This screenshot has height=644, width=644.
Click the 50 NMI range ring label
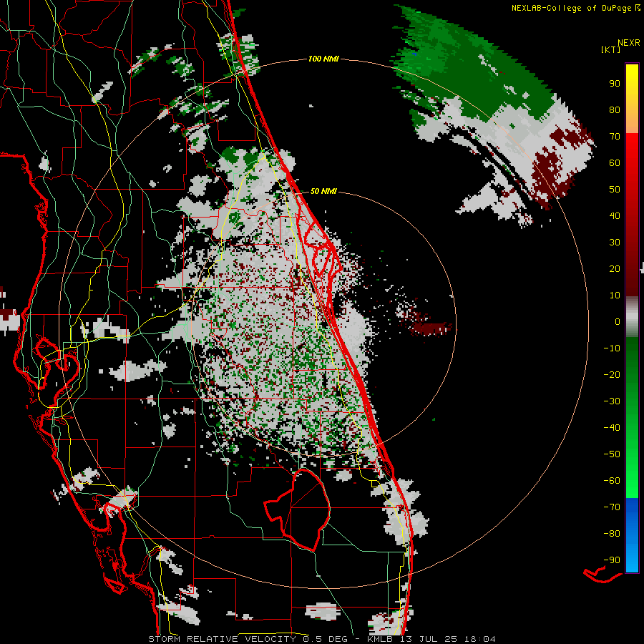click(323, 191)
